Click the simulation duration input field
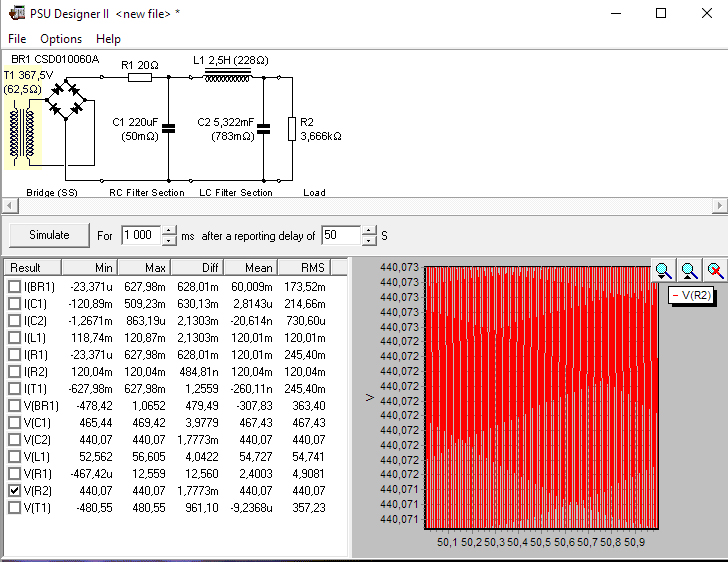 [x=139, y=236]
